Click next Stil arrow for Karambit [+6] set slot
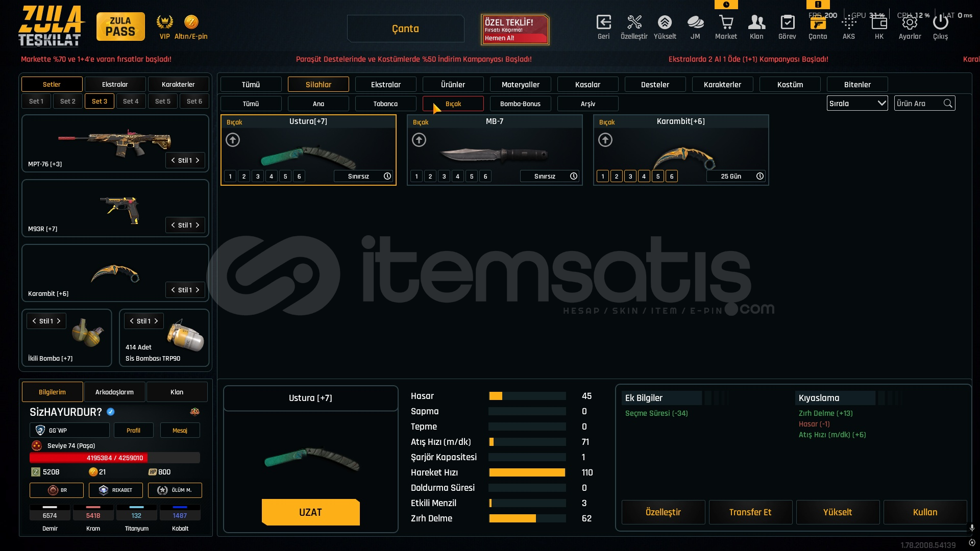Image resolution: width=980 pixels, height=551 pixels. pyautogui.click(x=198, y=290)
